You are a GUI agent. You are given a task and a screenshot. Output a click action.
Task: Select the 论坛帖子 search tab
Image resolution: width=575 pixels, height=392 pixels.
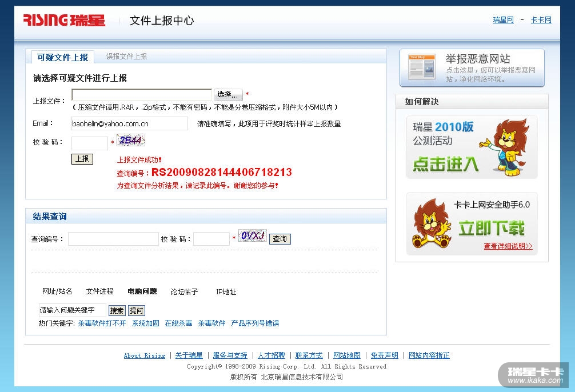tap(185, 292)
